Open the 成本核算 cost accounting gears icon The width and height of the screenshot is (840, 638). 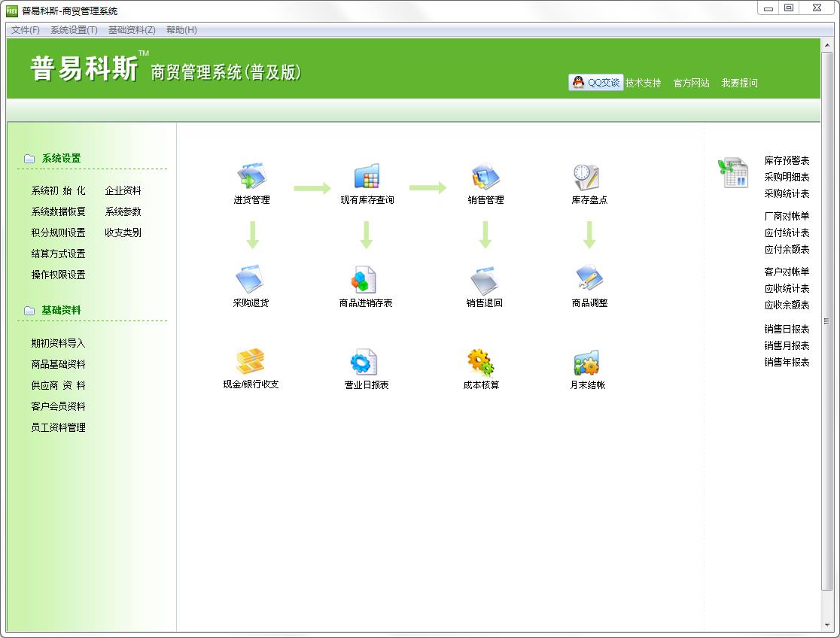[480, 362]
